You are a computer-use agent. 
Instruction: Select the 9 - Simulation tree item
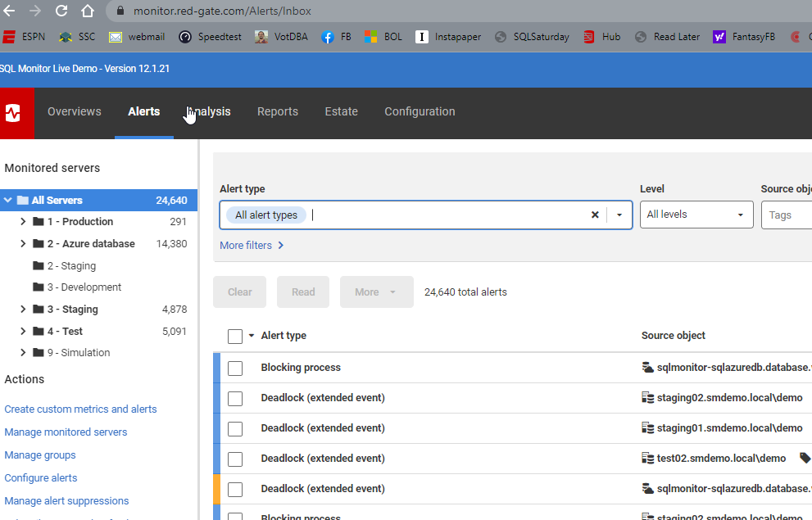[78, 353]
